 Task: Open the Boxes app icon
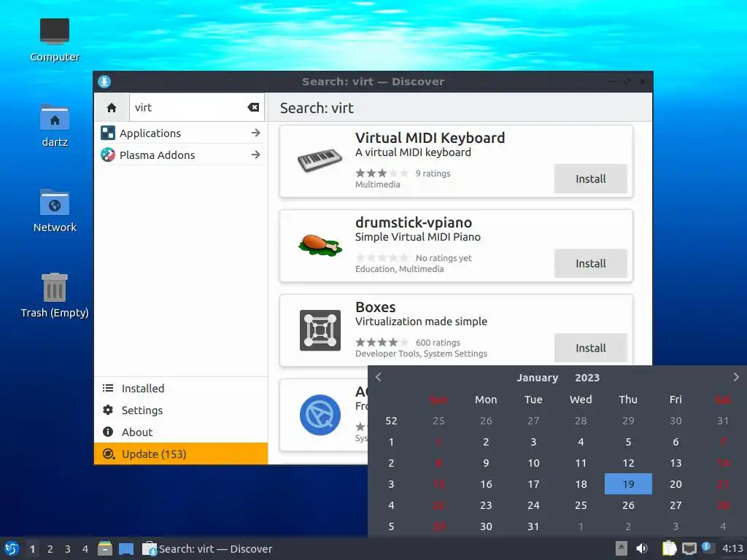(x=320, y=330)
